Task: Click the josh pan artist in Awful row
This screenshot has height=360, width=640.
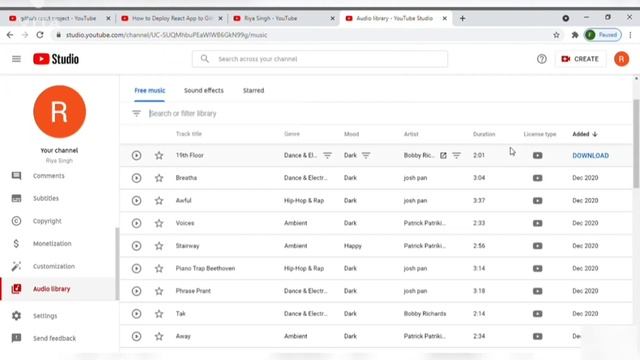Action: pos(415,201)
